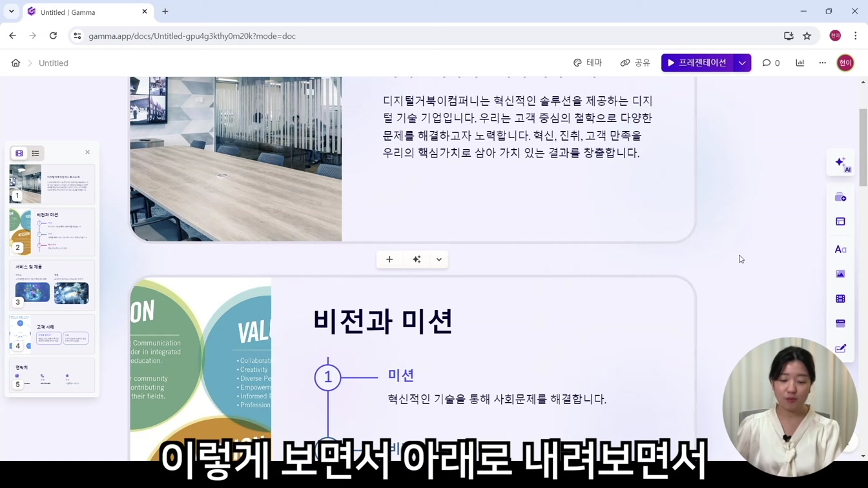Click Chrome profile avatar icon
Screen dimensions: 868x488
click(835, 36)
